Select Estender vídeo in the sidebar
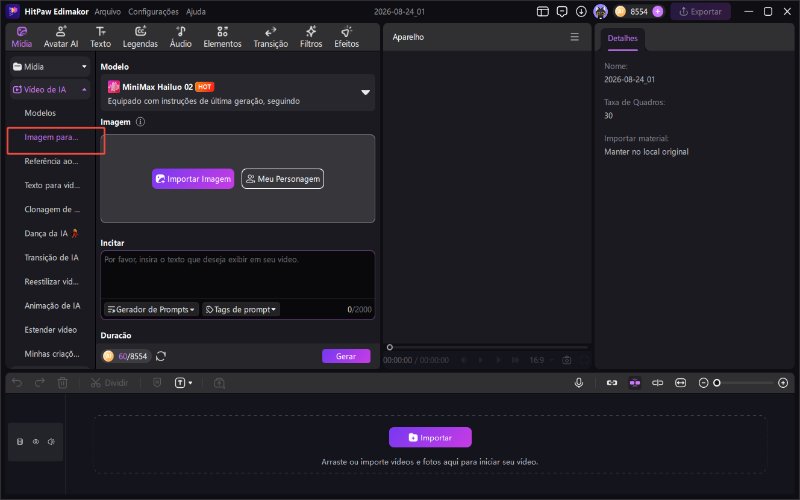The image size is (800, 500). (x=51, y=330)
